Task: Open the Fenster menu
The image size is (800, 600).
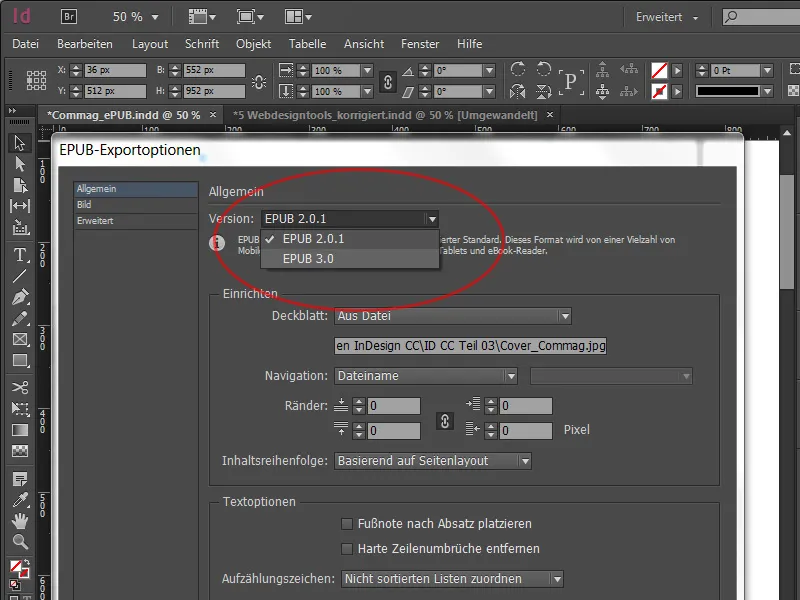Action: coord(420,44)
